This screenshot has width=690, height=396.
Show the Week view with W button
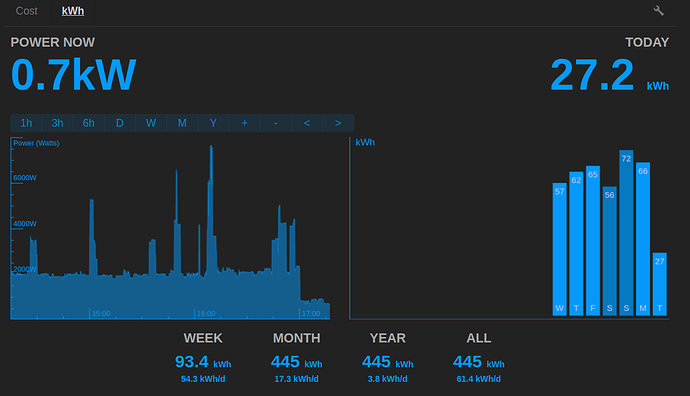click(x=151, y=123)
